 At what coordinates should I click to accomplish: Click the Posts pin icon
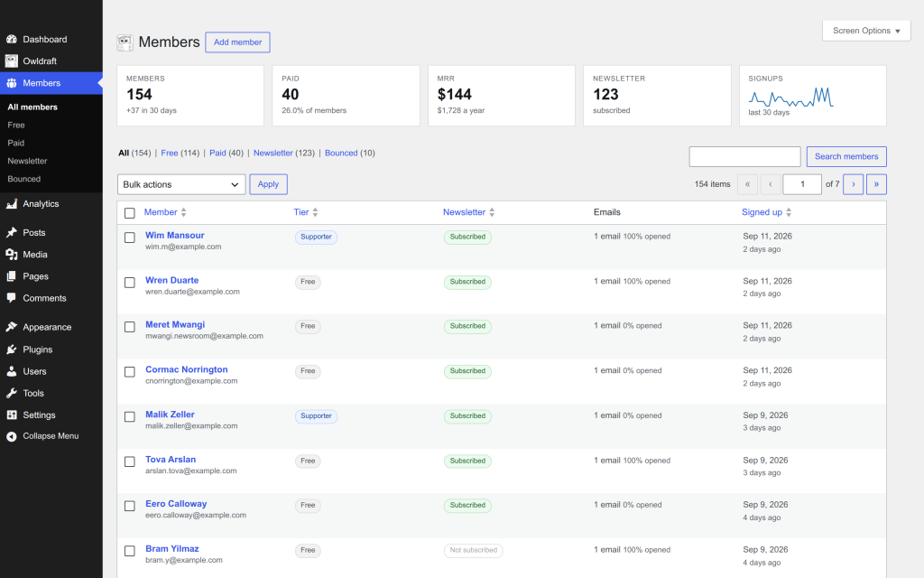click(11, 232)
